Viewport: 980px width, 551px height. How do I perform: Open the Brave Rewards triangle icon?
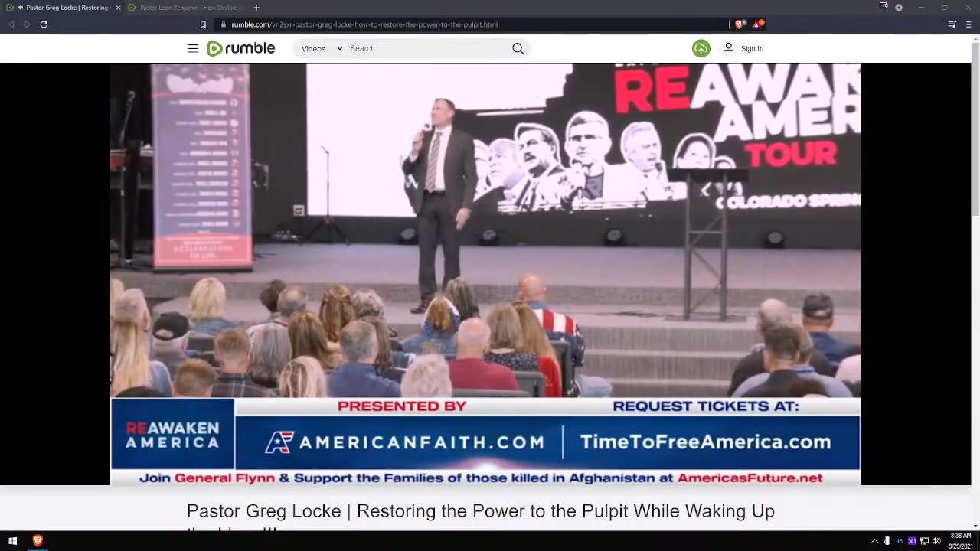(x=758, y=24)
